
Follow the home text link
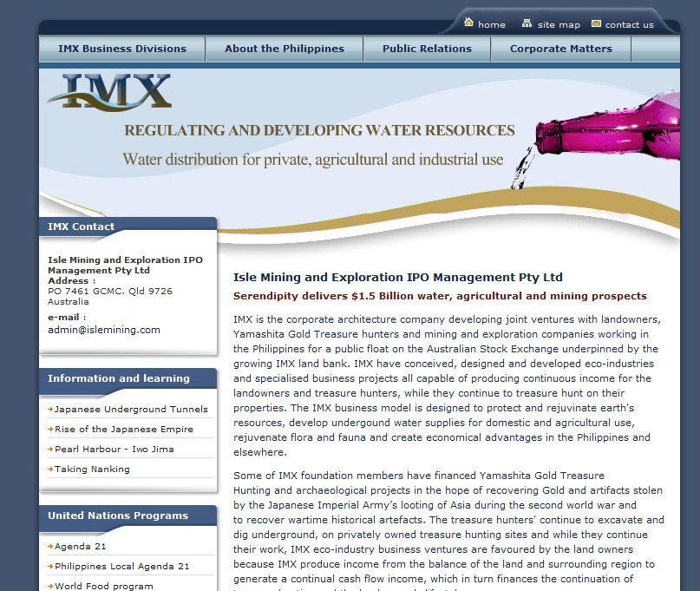pyautogui.click(x=492, y=25)
